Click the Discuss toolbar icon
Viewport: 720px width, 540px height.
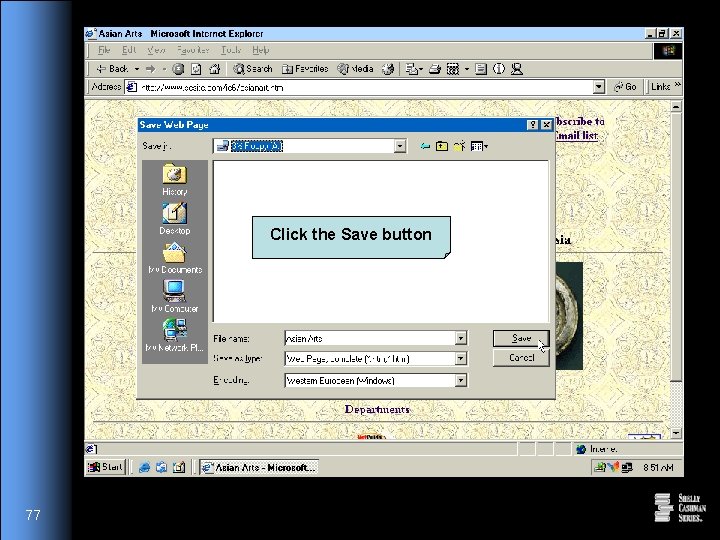(481, 69)
